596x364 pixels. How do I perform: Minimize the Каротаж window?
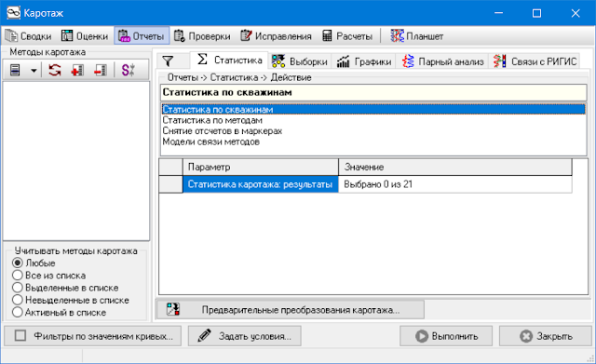pyautogui.click(x=499, y=13)
